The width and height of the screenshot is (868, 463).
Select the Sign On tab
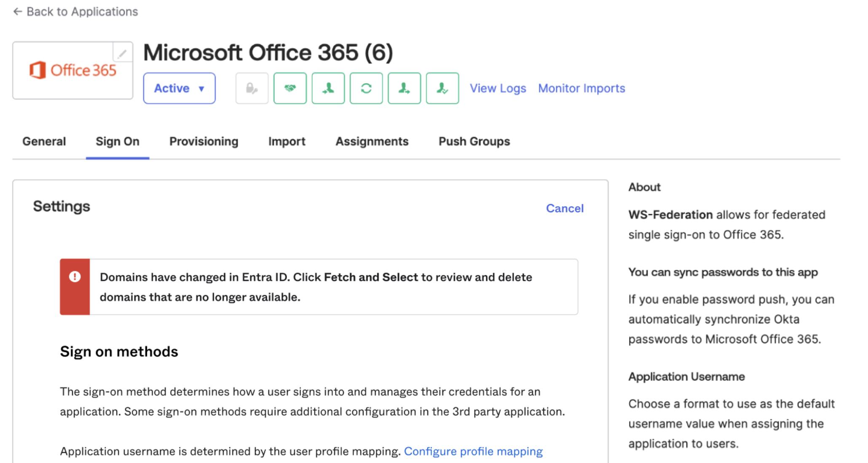point(118,141)
